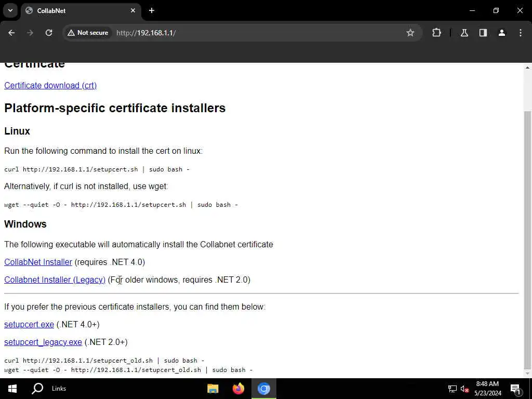Open File Explorer from taskbar

213,389
